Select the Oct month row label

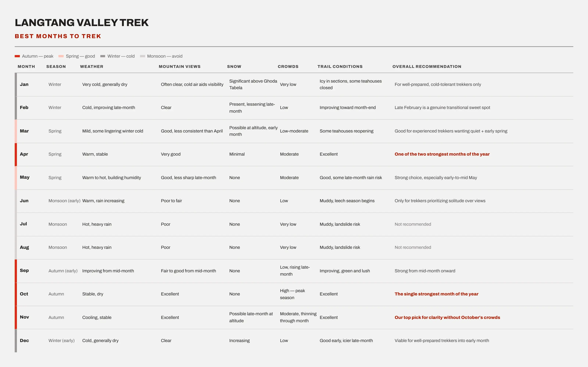24,294
